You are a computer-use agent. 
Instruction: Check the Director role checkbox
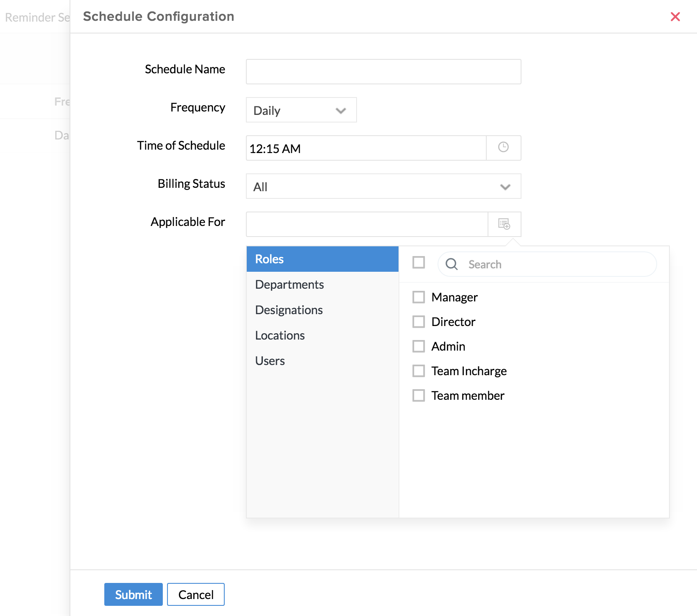(418, 322)
